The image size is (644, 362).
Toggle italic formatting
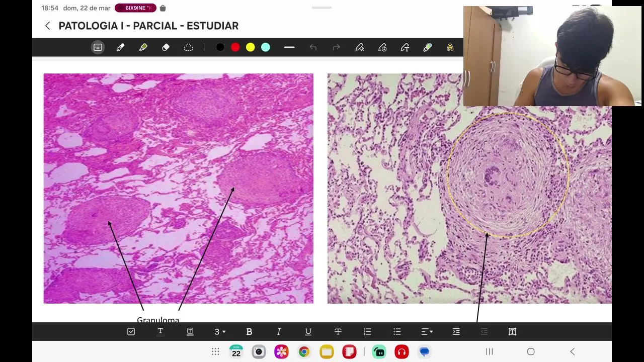[279, 331]
